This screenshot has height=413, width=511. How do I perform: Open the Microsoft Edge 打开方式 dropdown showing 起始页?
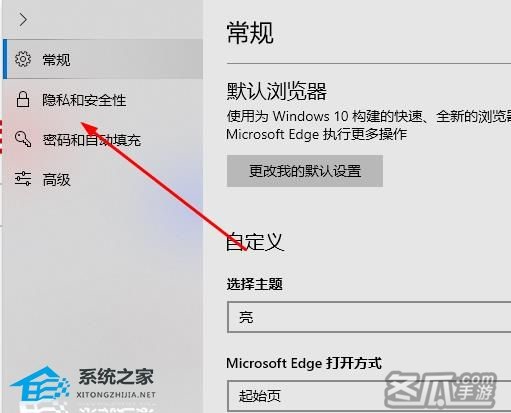coord(369,396)
